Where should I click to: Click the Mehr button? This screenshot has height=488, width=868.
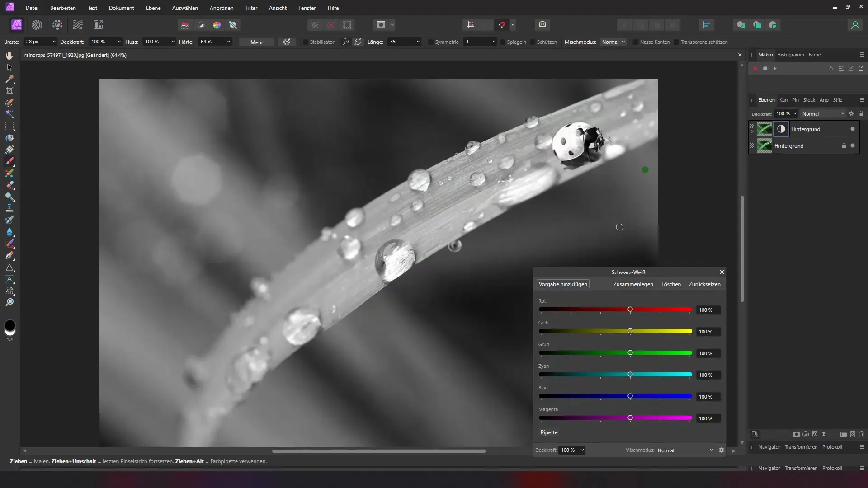257,42
